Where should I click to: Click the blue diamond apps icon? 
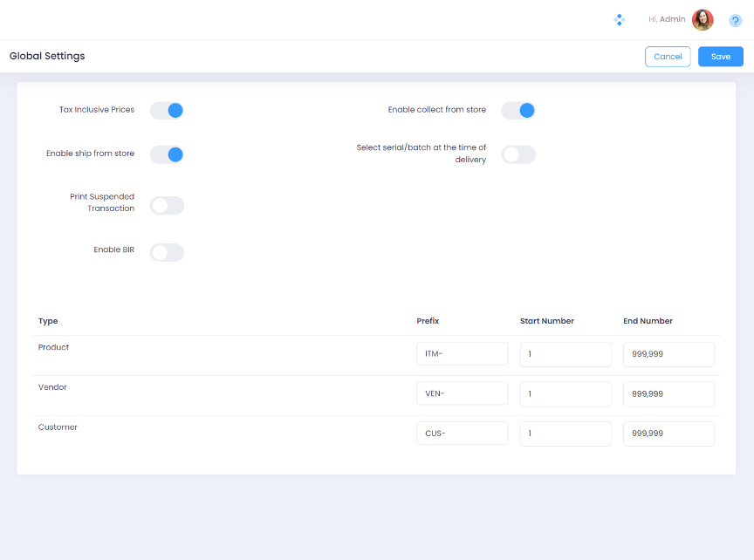point(619,19)
